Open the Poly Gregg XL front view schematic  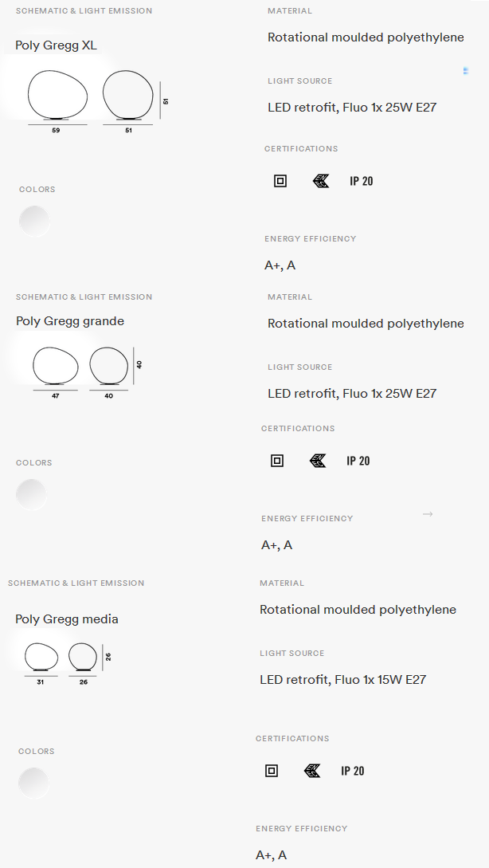tap(57, 99)
